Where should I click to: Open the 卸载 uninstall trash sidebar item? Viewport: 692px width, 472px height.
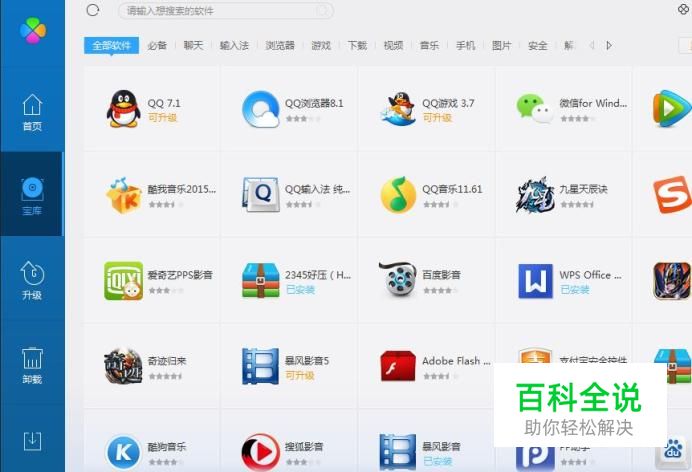coord(32,366)
